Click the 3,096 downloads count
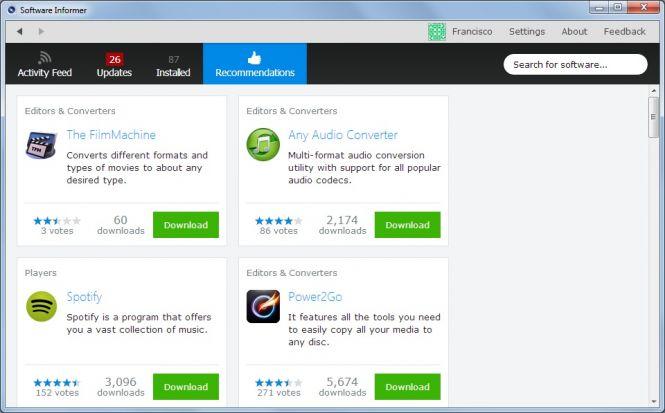The height and width of the screenshot is (413, 665). click(121, 387)
